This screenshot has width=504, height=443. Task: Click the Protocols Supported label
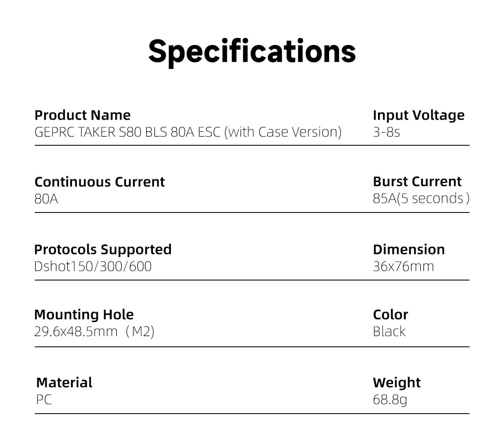[x=103, y=249]
